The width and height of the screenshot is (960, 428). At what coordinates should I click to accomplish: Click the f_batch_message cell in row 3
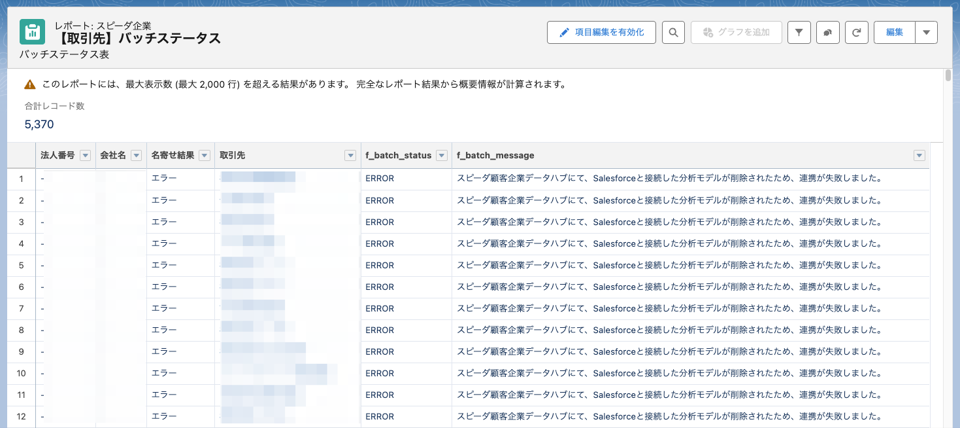tap(691, 222)
